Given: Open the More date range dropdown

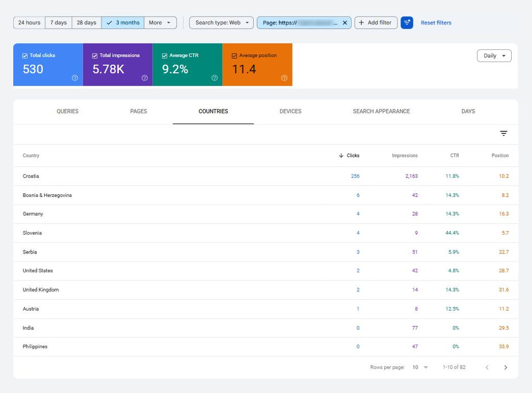Looking at the screenshot, I should click(160, 23).
